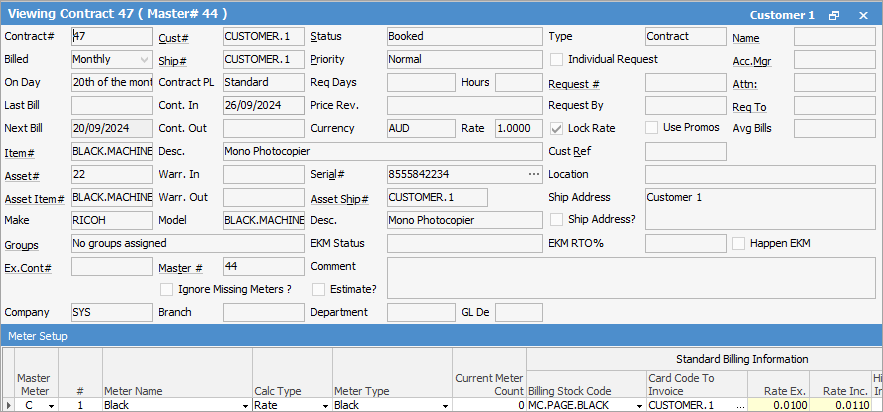Check the Ignore Missing Meters option
The height and width of the screenshot is (412, 883).
tap(166, 289)
